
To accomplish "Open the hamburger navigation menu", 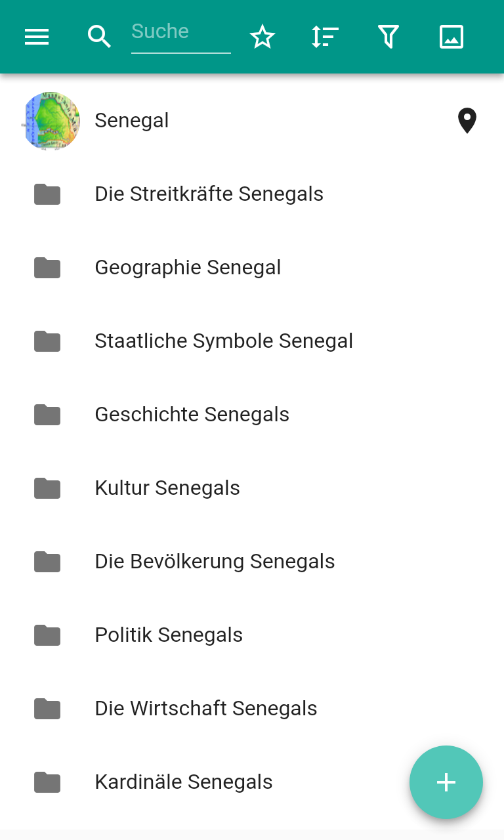I will pos(37,37).
